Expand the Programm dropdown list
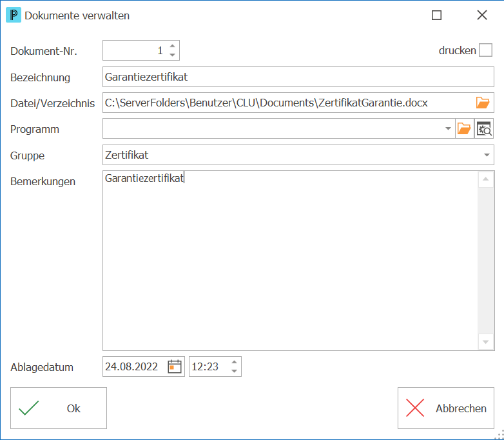This screenshot has width=504, height=440. [448, 129]
